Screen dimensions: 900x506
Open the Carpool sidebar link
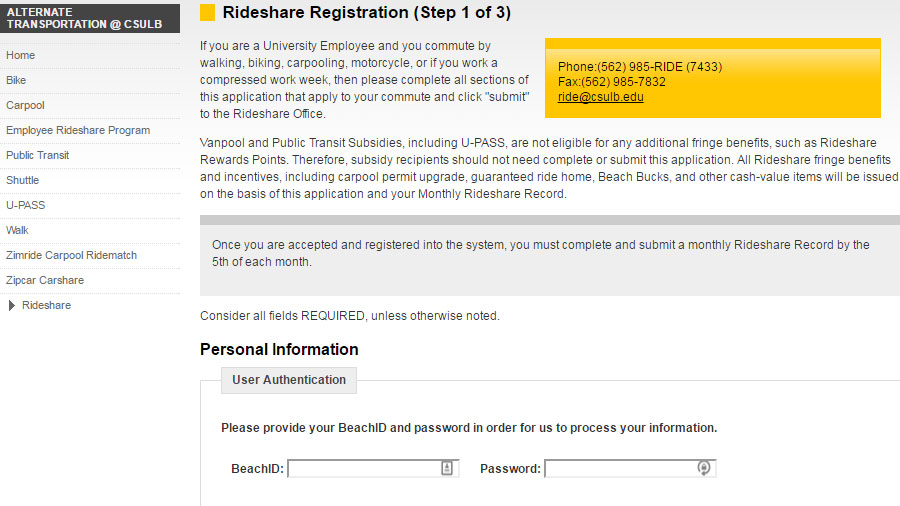point(25,106)
